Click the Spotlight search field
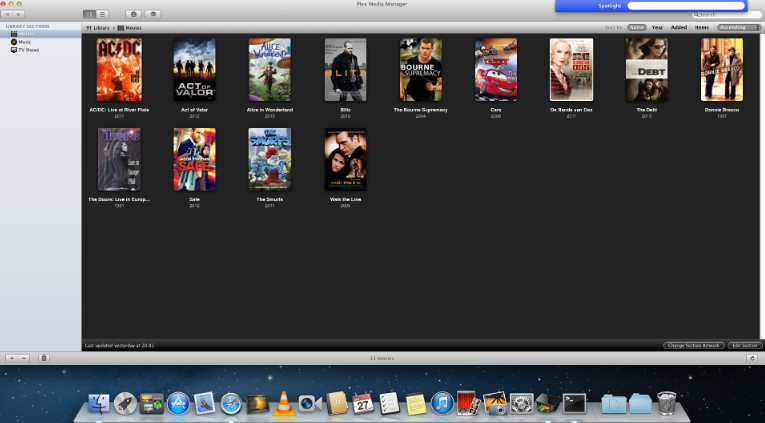The image size is (765, 423). click(685, 6)
